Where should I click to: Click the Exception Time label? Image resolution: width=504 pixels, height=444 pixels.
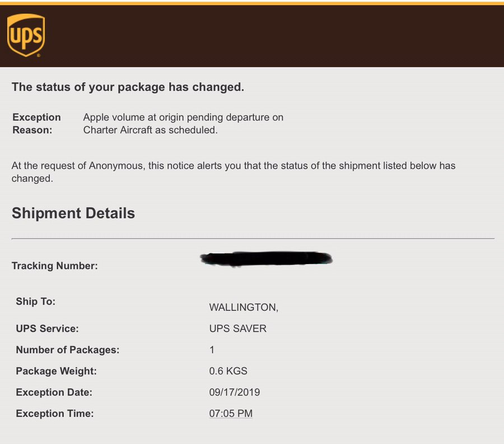55,414
